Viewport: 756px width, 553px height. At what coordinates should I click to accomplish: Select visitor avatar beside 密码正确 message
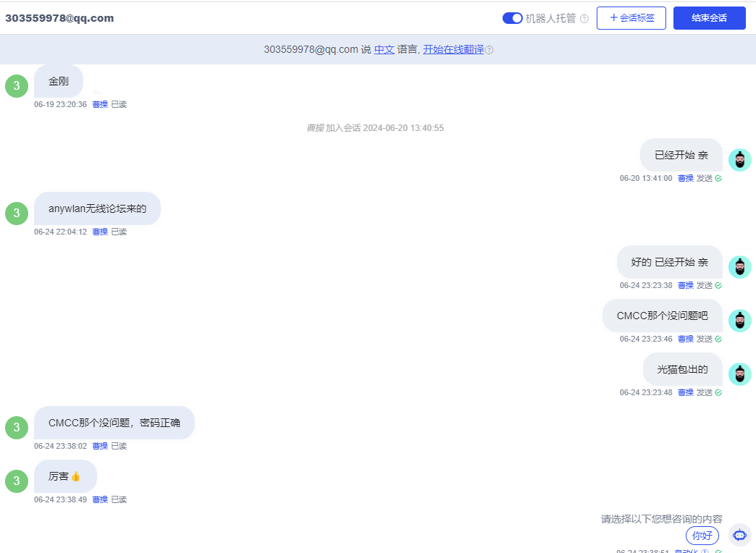point(17,427)
